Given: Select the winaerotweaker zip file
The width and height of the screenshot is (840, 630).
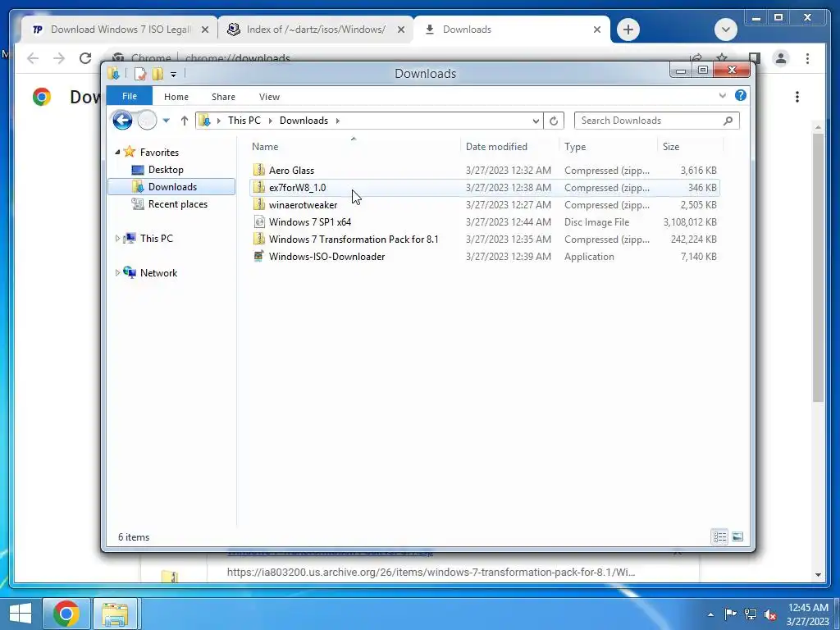Looking at the screenshot, I should (x=484, y=204).
